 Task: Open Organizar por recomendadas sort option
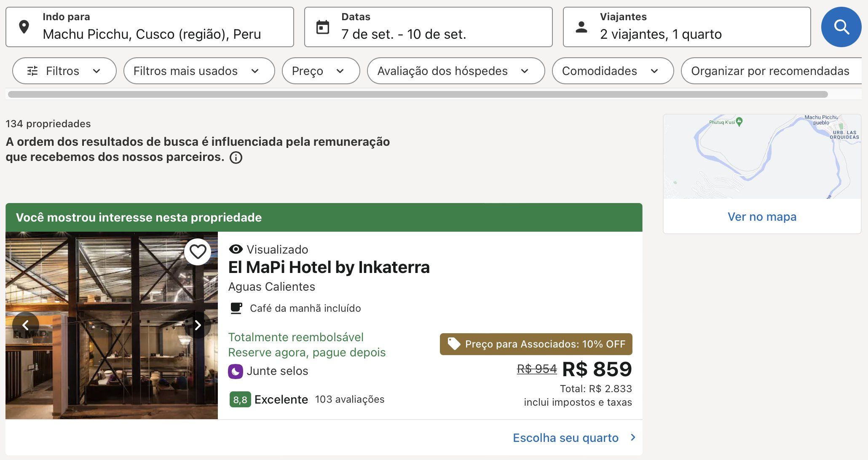click(771, 71)
